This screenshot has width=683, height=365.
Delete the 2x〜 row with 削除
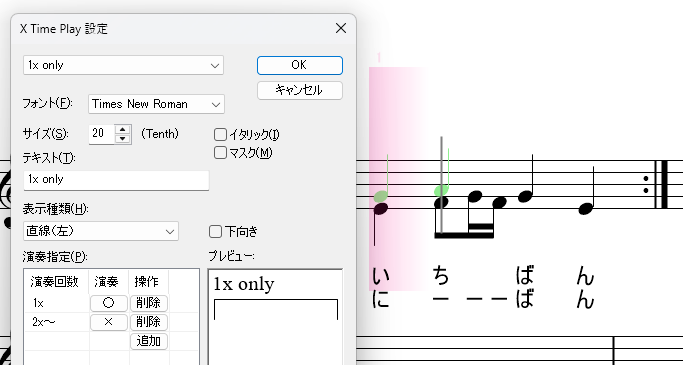(x=149, y=322)
